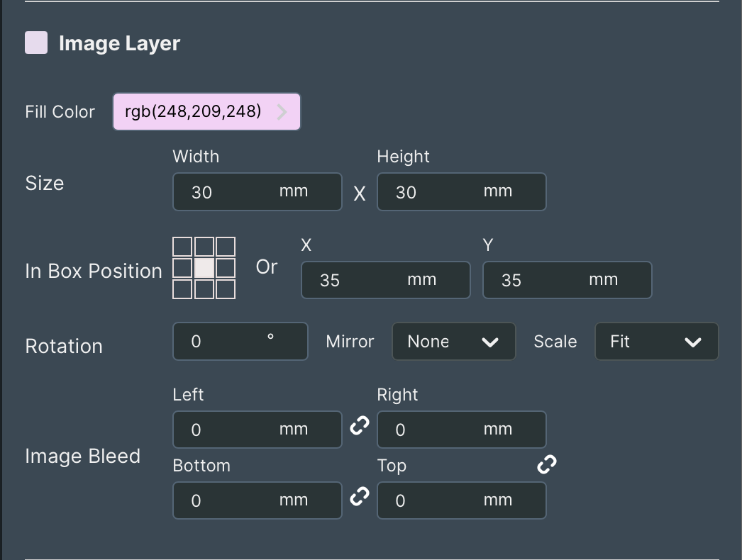Toggle link icon between Bottom and Top bleed

[x=360, y=496]
